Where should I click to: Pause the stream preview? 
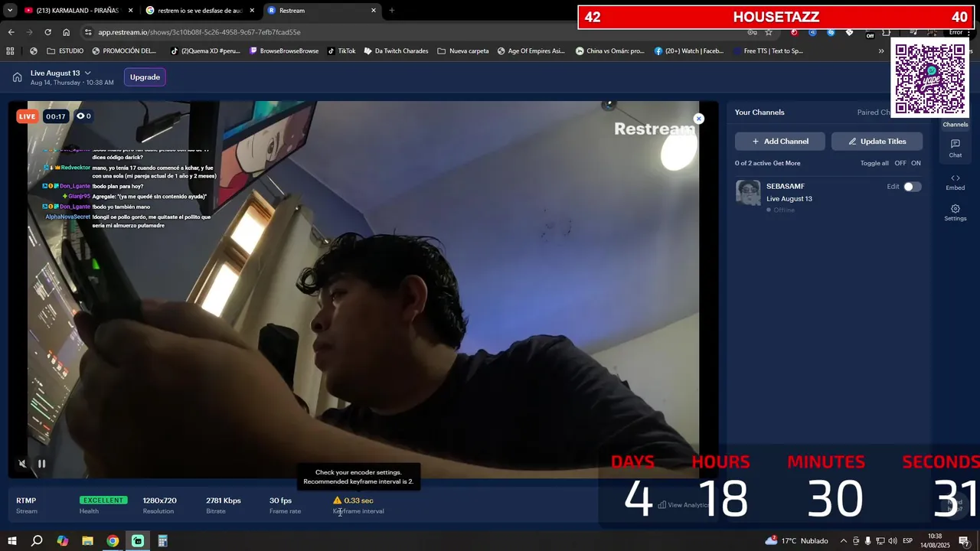(42, 463)
